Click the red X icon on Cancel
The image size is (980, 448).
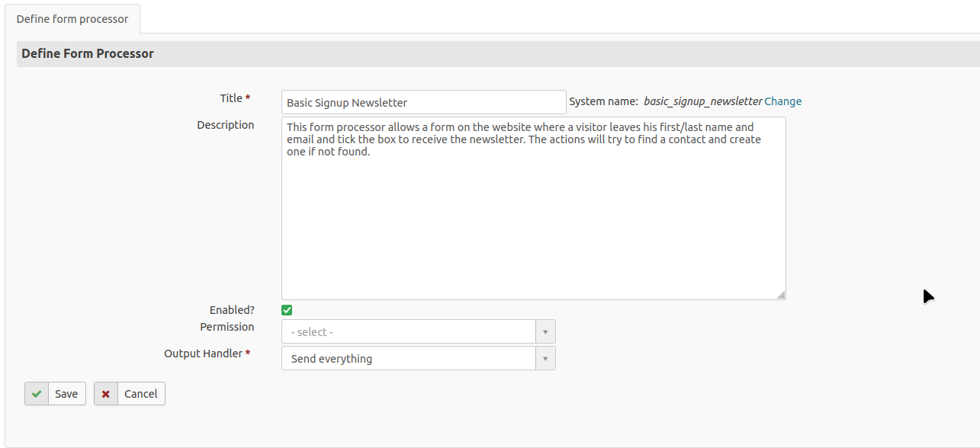pos(106,394)
